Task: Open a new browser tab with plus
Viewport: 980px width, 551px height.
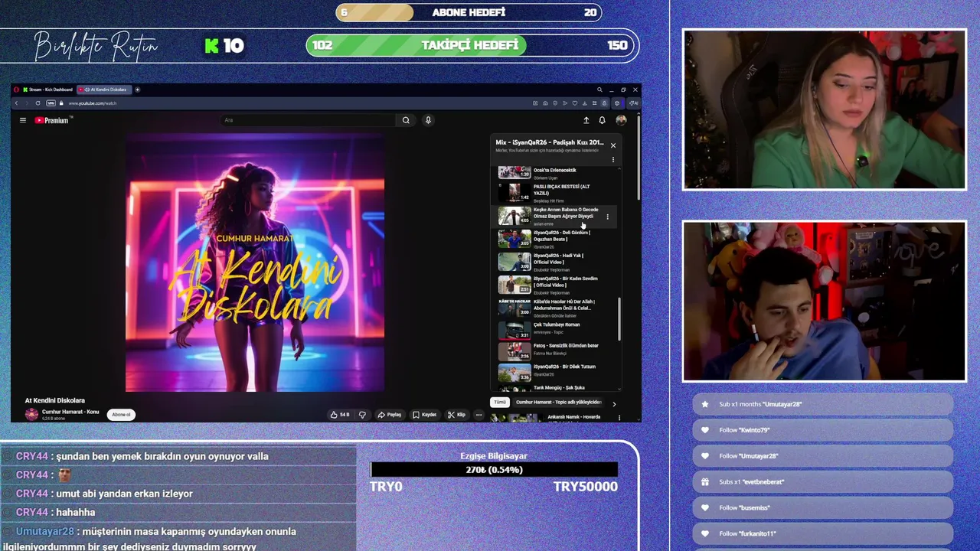Action: point(137,90)
